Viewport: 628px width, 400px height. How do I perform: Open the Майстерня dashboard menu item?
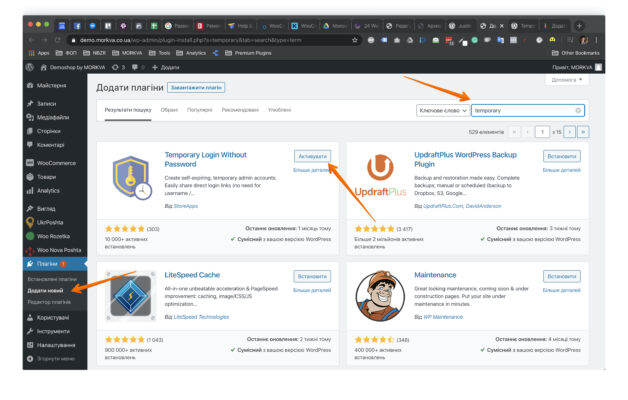pos(51,85)
